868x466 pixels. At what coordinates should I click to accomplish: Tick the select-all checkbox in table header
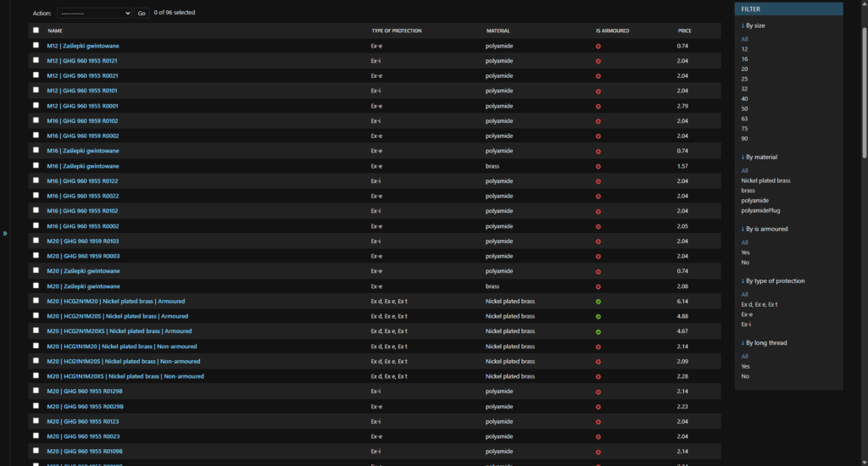[36, 31]
